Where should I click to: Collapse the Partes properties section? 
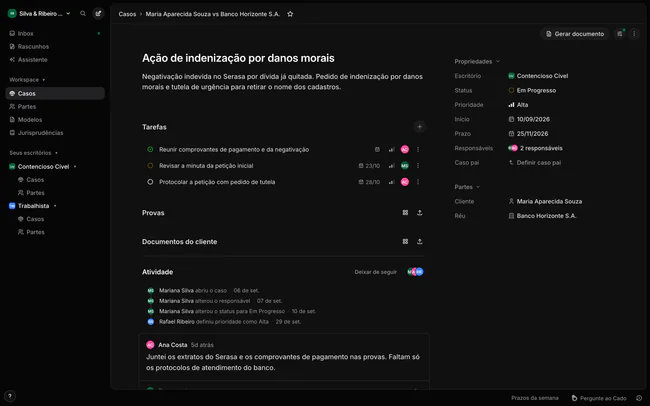467,187
